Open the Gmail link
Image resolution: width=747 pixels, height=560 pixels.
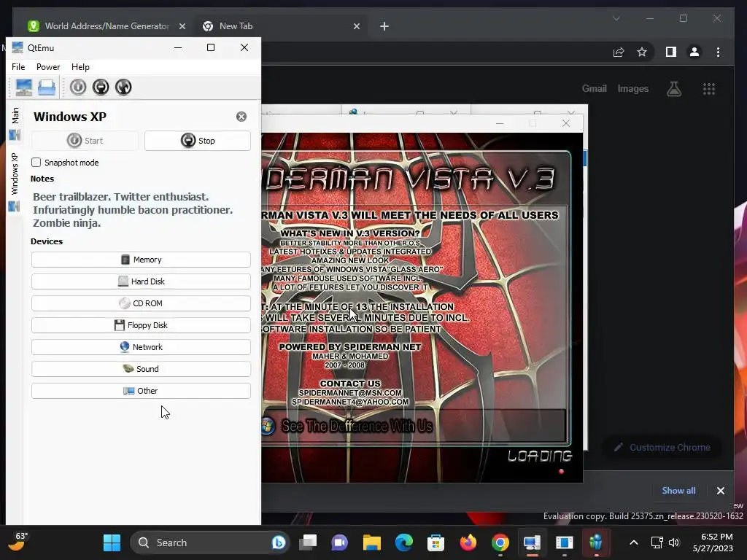(x=594, y=88)
